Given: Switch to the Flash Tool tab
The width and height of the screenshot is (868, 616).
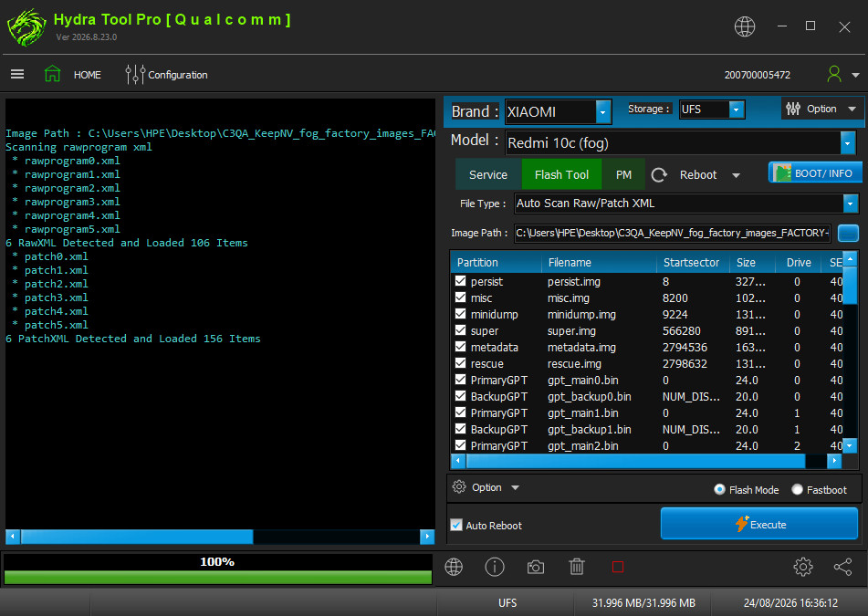Looking at the screenshot, I should click(561, 175).
